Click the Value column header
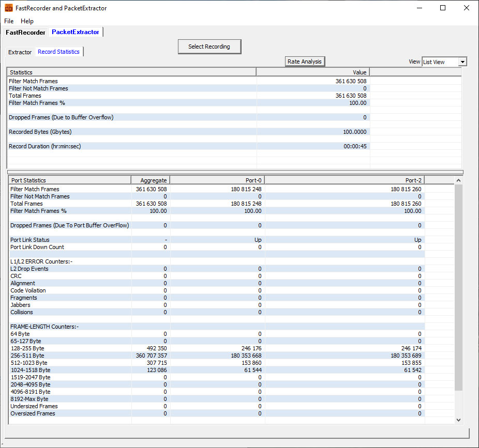This screenshot has height=448, width=479. (x=313, y=72)
